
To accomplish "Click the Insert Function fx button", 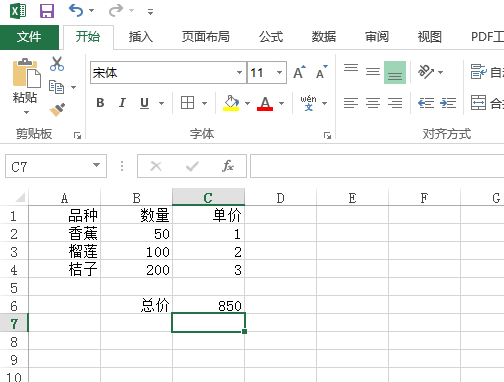I will [x=228, y=166].
